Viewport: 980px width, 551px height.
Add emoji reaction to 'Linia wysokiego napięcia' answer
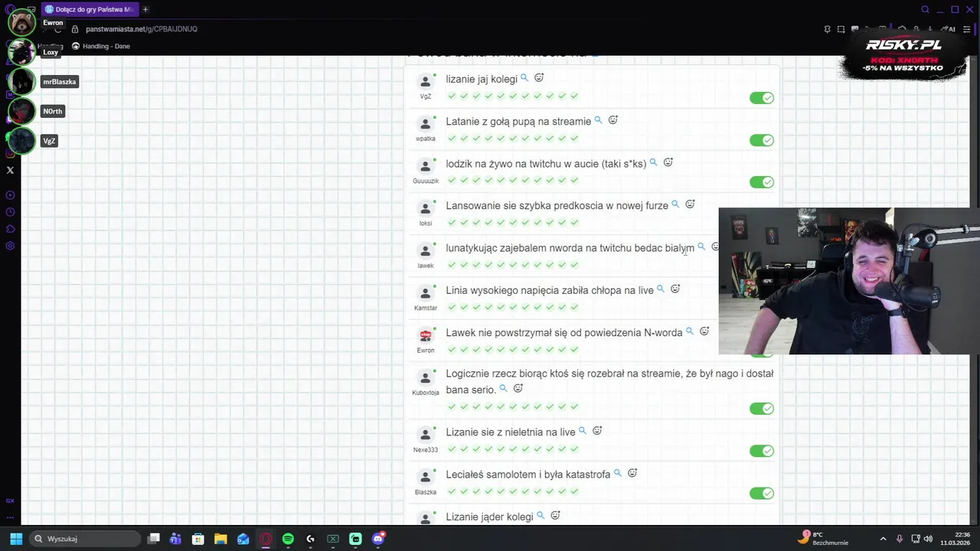[675, 289]
